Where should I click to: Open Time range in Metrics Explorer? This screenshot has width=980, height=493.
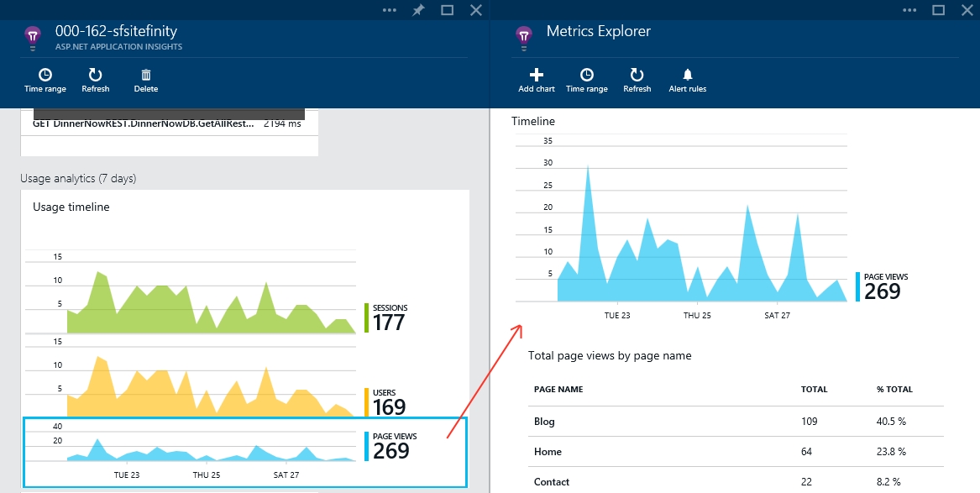(586, 81)
